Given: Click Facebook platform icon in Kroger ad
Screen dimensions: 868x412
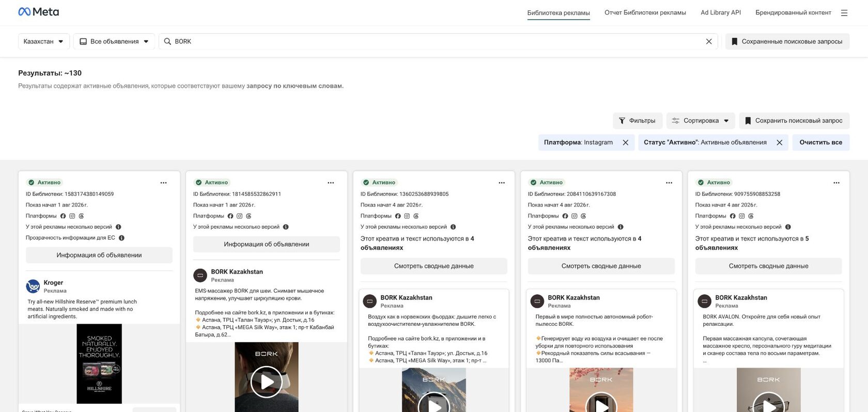Looking at the screenshot, I should (63, 216).
